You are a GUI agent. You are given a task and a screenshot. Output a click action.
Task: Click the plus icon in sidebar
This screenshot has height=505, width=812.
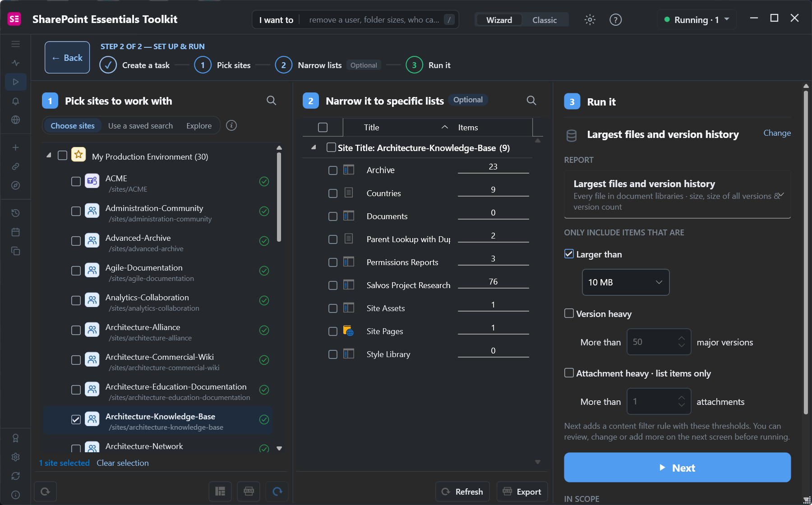tap(15, 147)
